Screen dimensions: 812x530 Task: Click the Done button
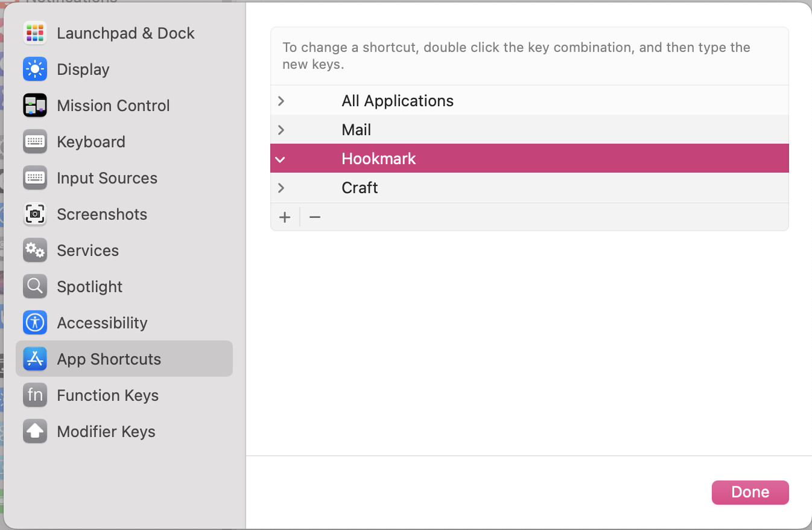click(x=750, y=492)
